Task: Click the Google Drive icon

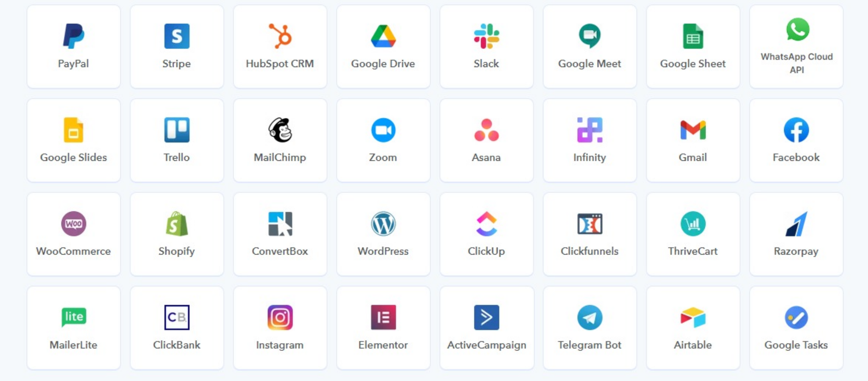Action: [x=383, y=36]
